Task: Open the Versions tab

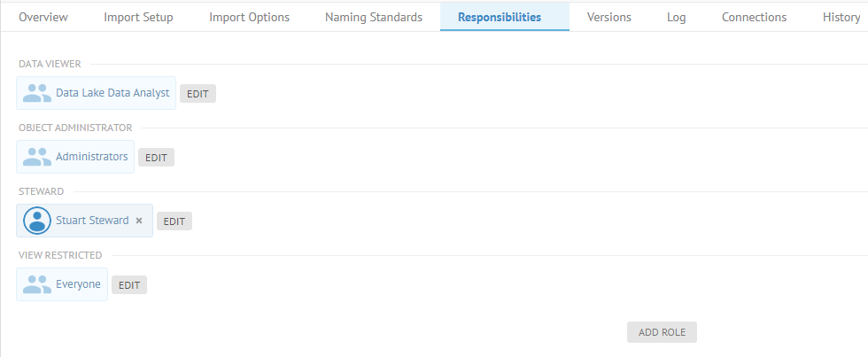Action: tap(608, 17)
